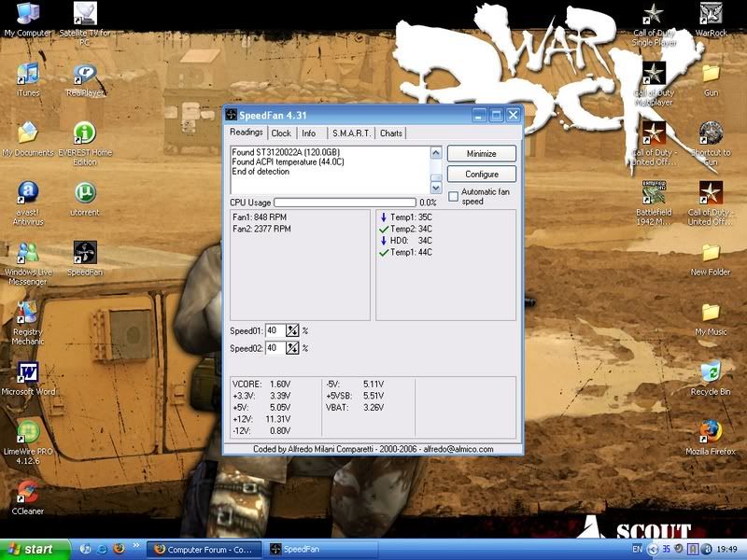The height and width of the screenshot is (560, 747).
Task: Click Internet Explorer quick launch icon
Action: click(102, 549)
